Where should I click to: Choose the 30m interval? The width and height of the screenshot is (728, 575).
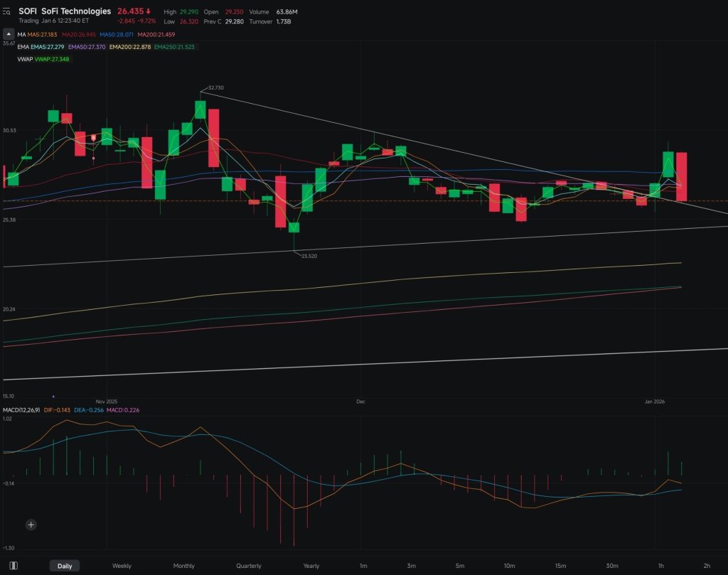[x=612, y=566]
